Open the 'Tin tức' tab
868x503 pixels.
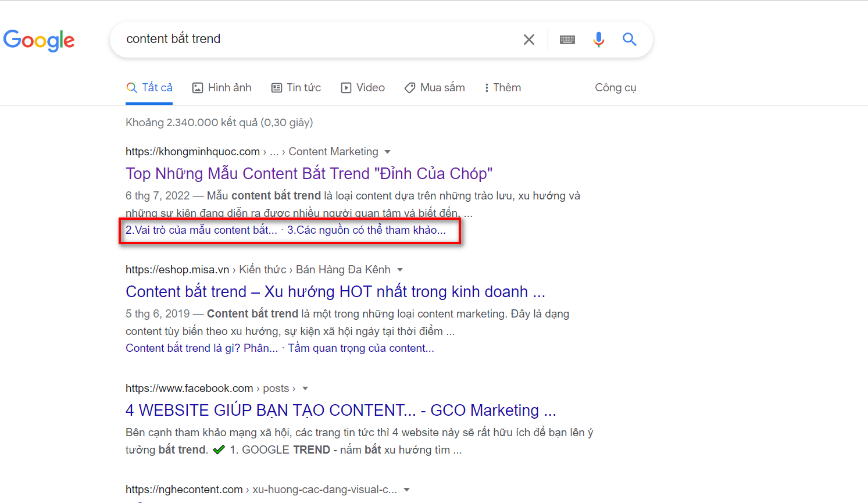pyautogui.click(x=296, y=88)
